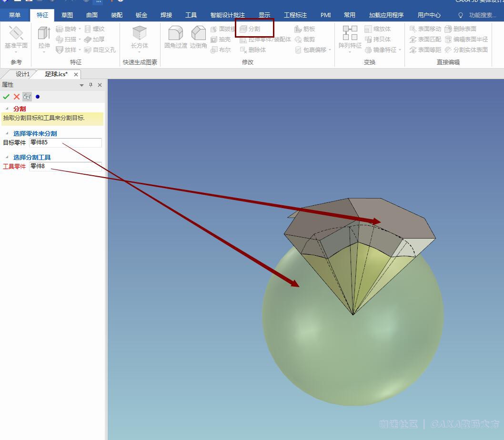This screenshot has height=440, width=504.
Task: Click the 包裹偏移 wrap offset tool
Action: click(x=311, y=50)
